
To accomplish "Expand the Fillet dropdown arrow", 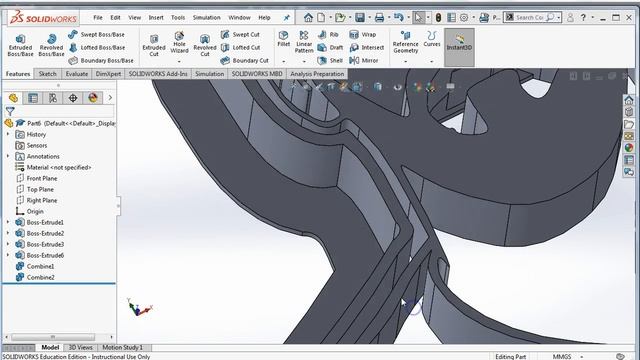I will point(284,62).
